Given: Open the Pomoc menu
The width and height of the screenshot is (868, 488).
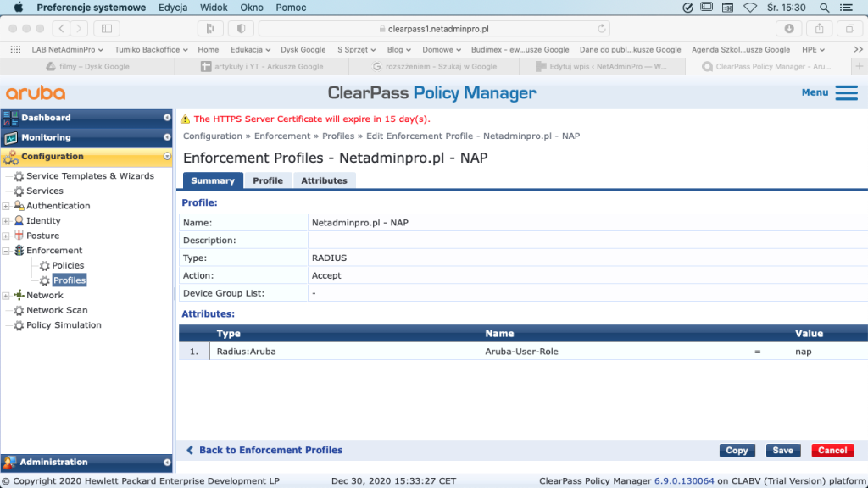Looking at the screenshot, I should [x=291, y=7].
